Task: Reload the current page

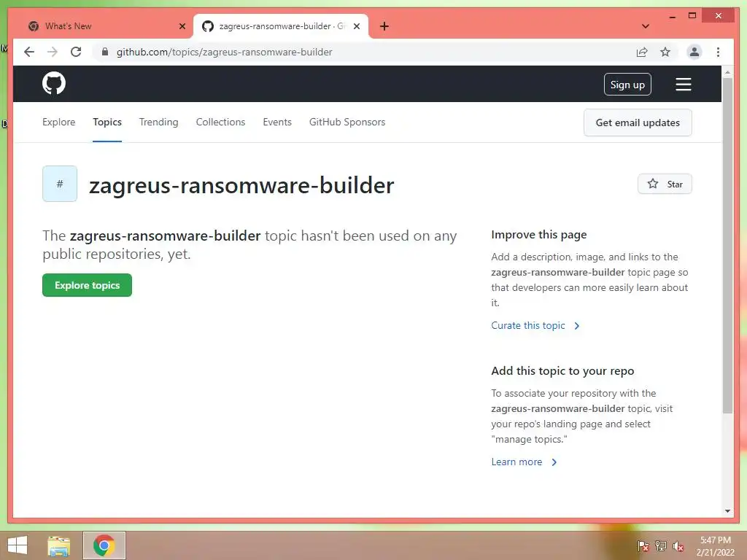Action: click(76, 52)
